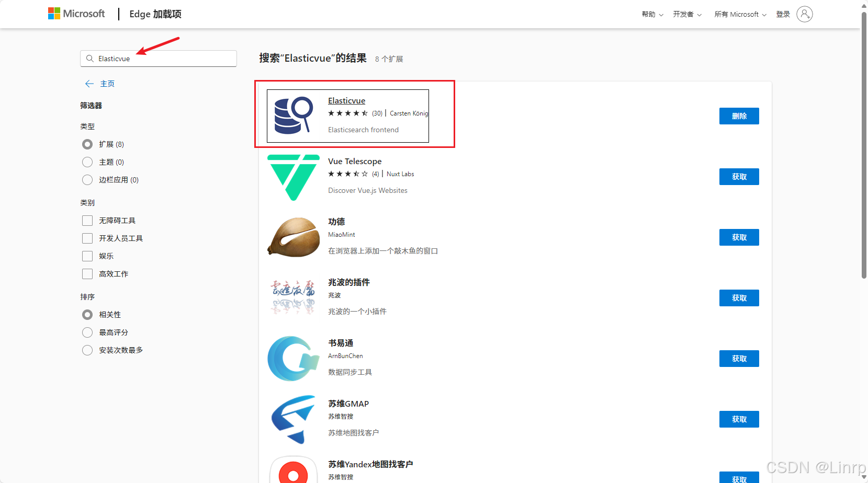This screenshot has width=868, height=483.
Task: Click the Nuxt Labs publisher name
Action: 400,174
